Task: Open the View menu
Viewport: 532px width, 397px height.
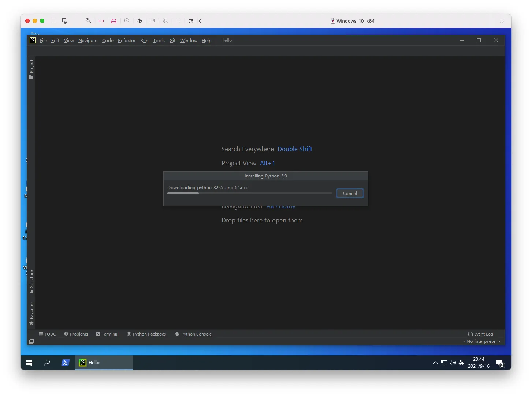Action: click(69, 41)
